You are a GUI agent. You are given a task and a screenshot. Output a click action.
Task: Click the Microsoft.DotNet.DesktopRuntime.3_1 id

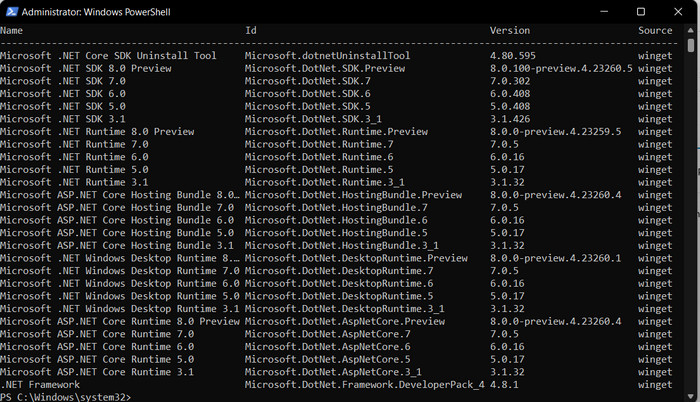point(345,309)
